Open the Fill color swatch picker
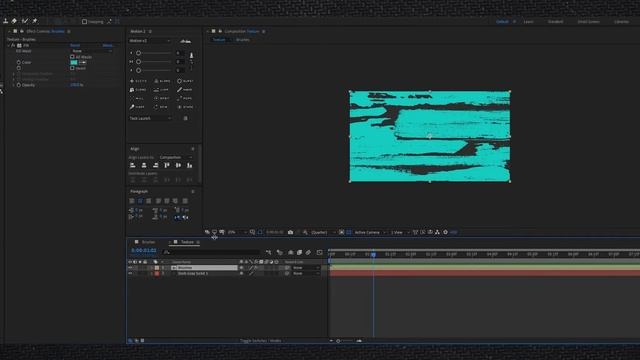 click(x=74, y=62)
